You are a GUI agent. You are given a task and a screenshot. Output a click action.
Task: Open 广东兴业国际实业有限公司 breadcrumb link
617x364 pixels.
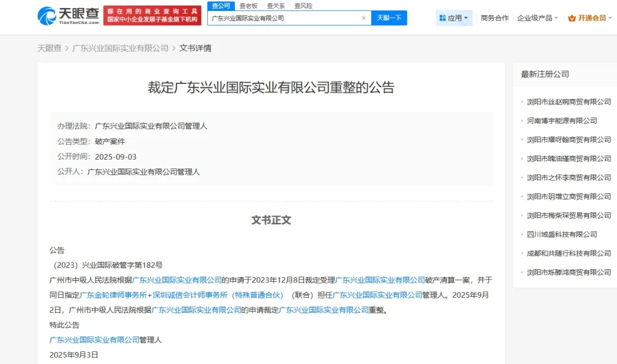121,48
